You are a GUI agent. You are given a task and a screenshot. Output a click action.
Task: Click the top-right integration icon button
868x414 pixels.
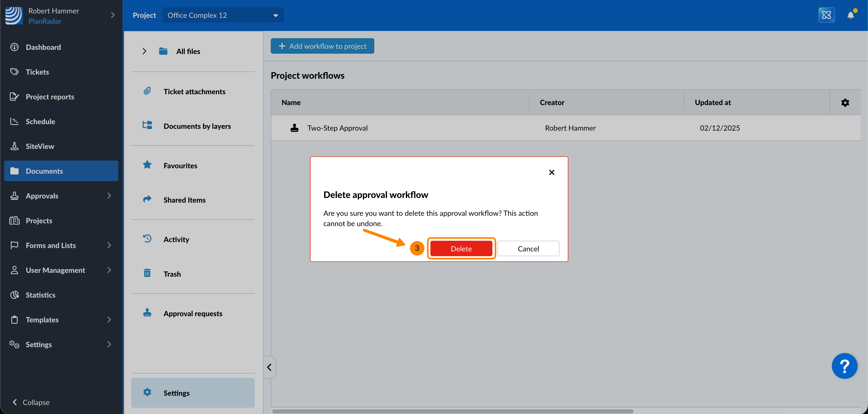coord(826,15)
